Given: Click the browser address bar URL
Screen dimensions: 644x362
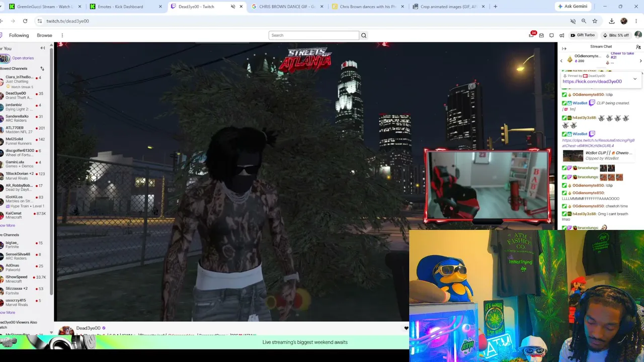Looking at the screenshot, I should tap(67, 21).
